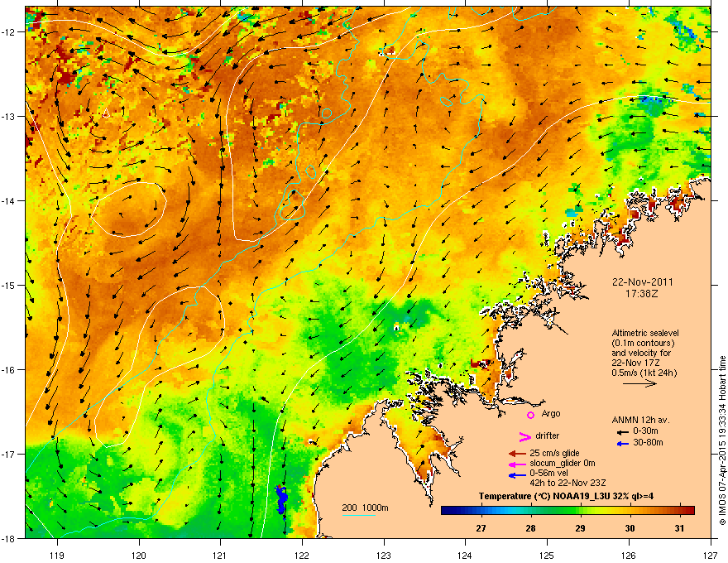Image resolution: width=728 pixels, height=563 pixels.
Task: Click the magenta Argo circle legend symbol
Action: pos(530,415)
